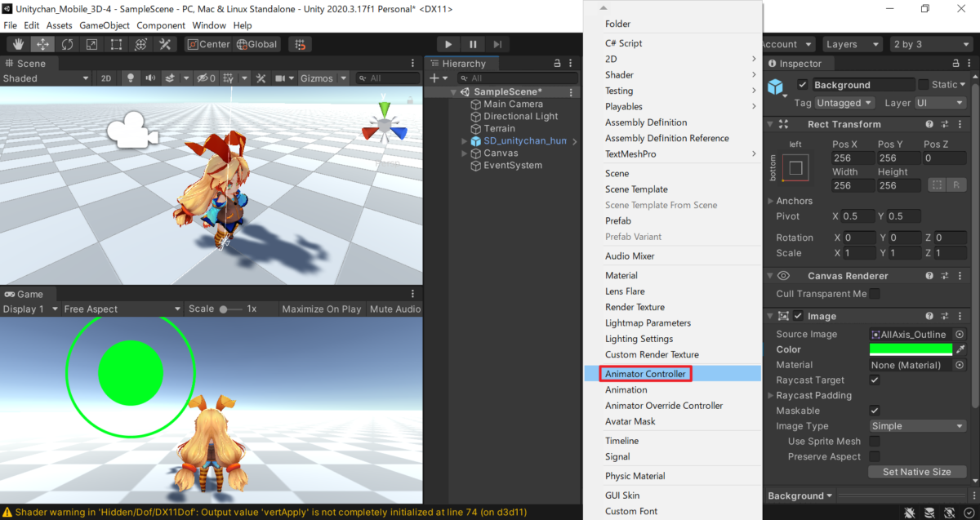
Task: Select the Rect tool
Action: [x=116, y=44]
